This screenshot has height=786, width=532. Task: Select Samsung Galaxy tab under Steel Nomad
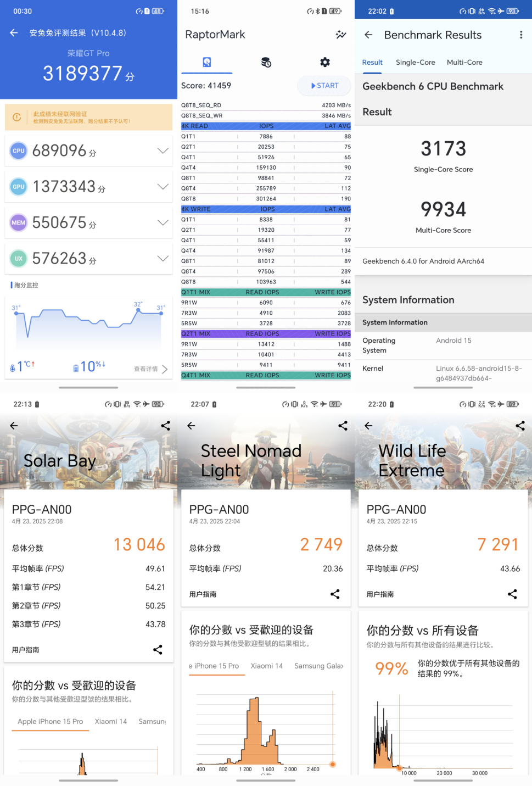coord(319,666)
